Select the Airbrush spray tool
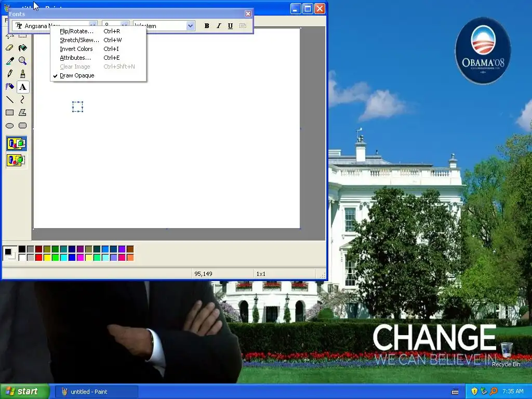 coord(9,87)
